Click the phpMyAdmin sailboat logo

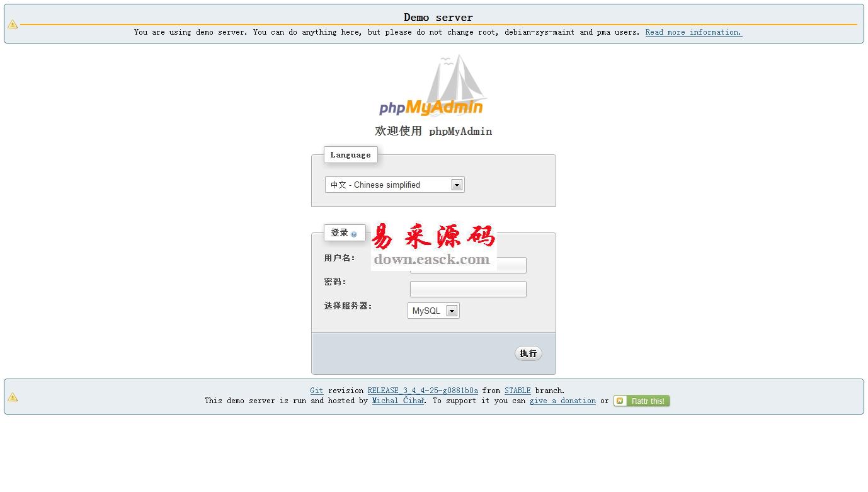pyautogui.click(x=433, y=86)
